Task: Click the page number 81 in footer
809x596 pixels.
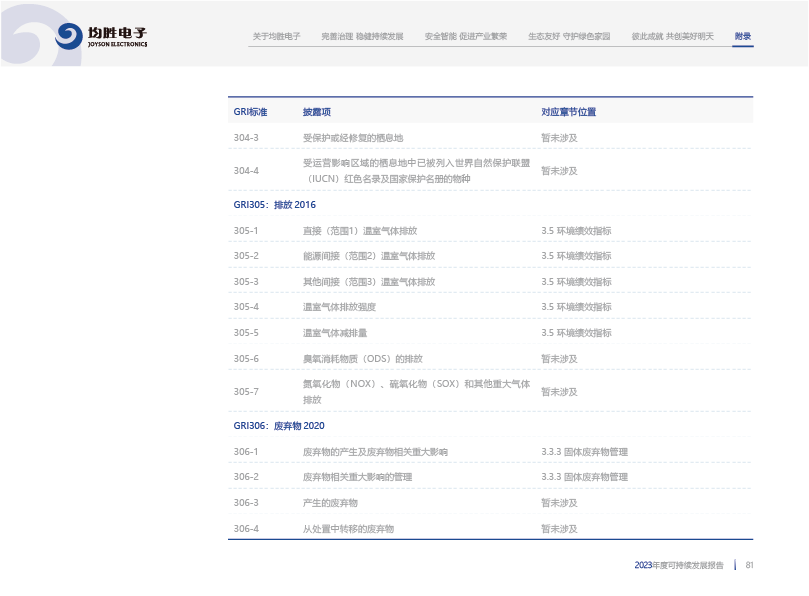Action: [x=749, y=565]
